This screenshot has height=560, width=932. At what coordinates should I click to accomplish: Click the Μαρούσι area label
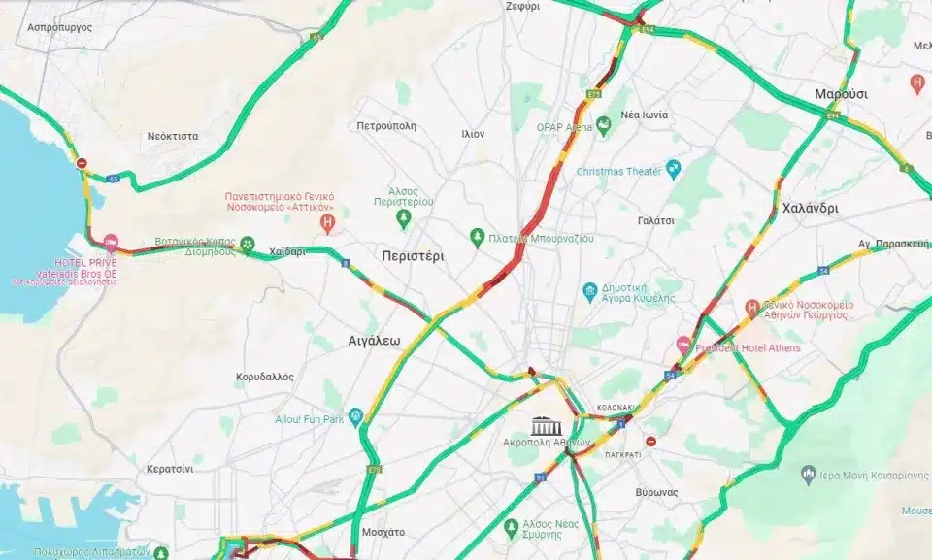click(841, 94)
